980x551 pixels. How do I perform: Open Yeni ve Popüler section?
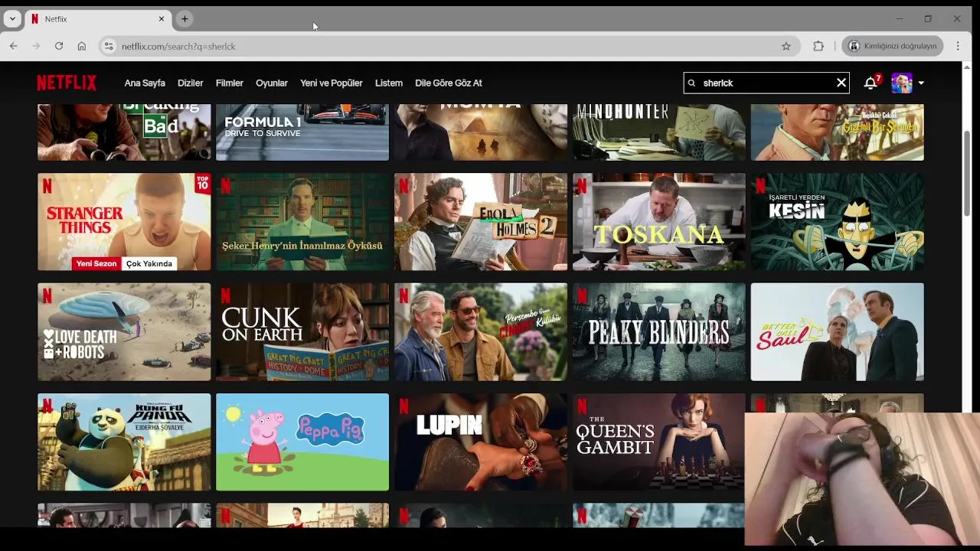tap(331, 83)
